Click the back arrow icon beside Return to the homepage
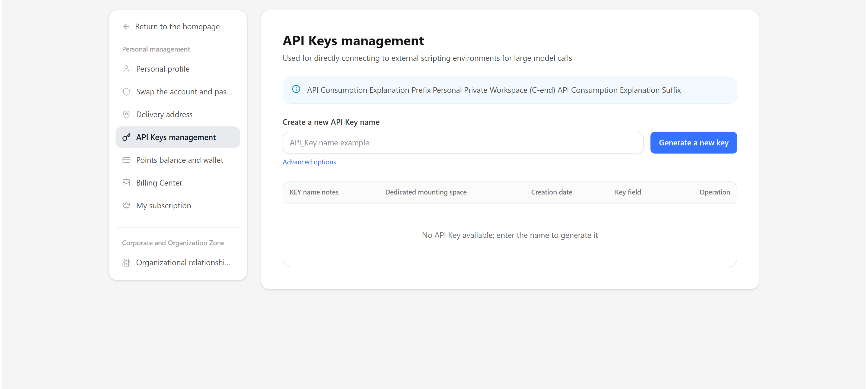 pos(126,27)
